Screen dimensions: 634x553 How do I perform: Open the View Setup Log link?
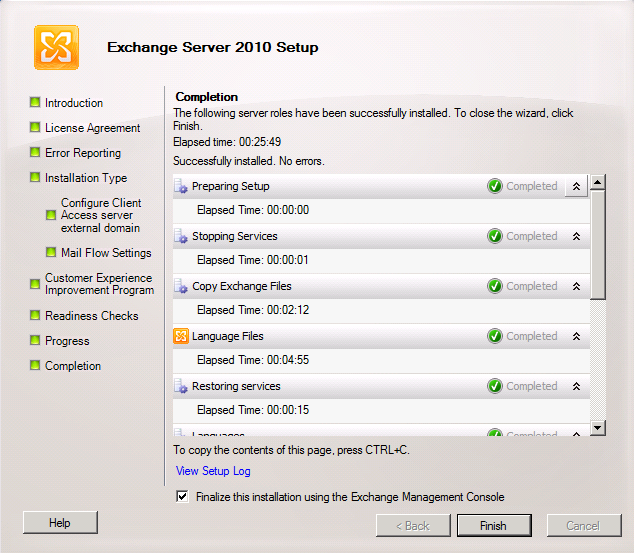click(213, 471)
